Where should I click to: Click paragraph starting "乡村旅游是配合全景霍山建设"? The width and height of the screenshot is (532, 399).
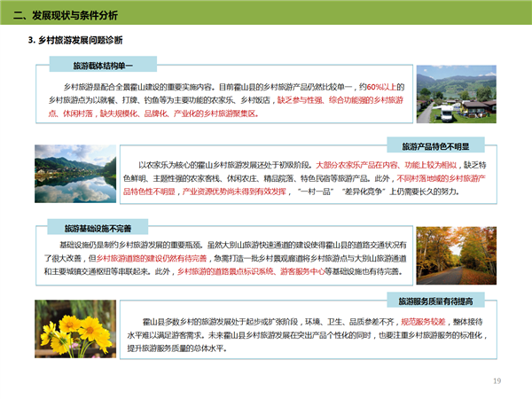(222, 100)
